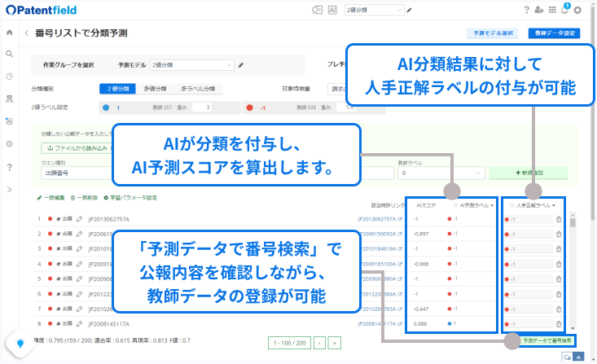Set human label field in row 2
The width and height of the screenshot is (597, 364).
pyautogui.click(x=529, y=235)
